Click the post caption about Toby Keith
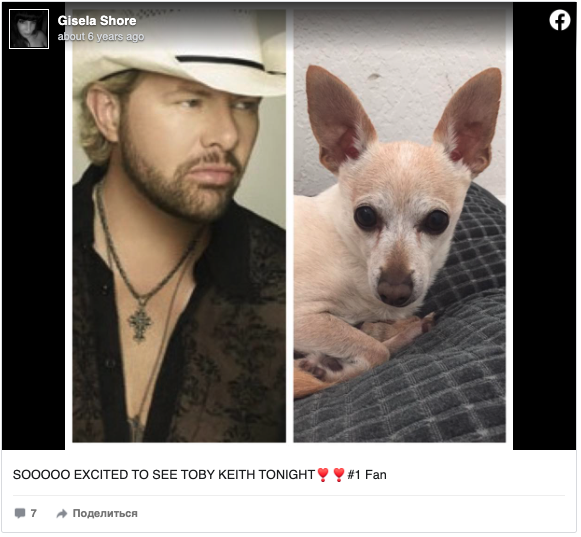 point(200,475)
